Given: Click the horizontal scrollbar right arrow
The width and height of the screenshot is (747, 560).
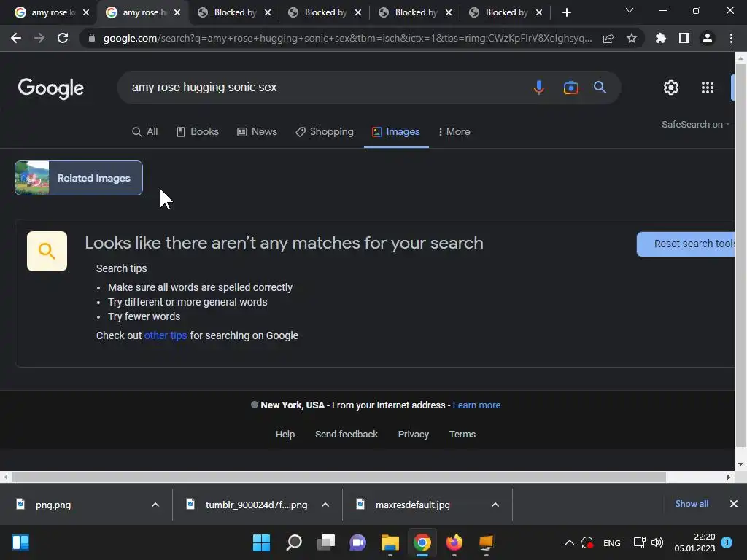Looking at the screenshot, I should pos(729,477).
